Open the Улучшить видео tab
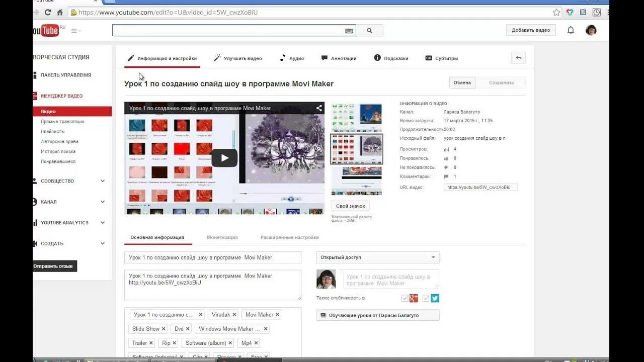 238,58
